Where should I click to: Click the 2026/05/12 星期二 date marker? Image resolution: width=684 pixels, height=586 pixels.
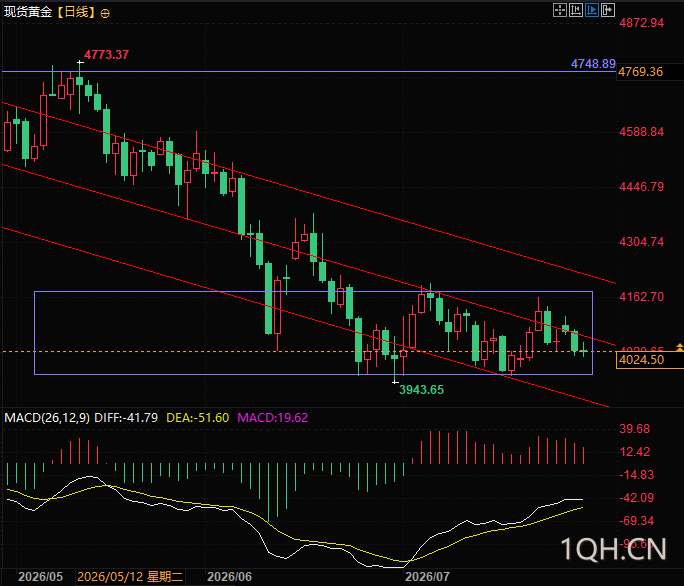tap(130, 577)
